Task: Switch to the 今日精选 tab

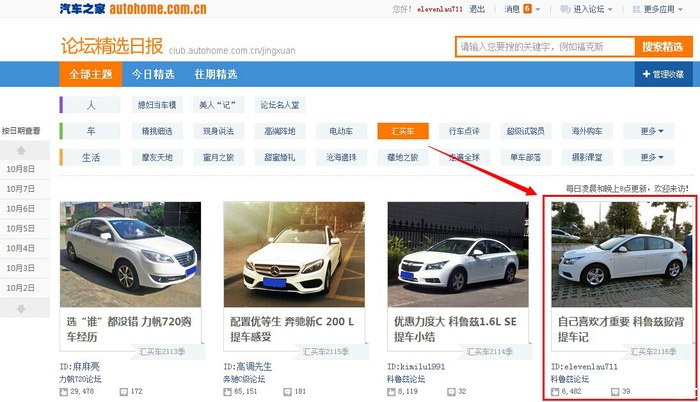Action: (151, 75)
